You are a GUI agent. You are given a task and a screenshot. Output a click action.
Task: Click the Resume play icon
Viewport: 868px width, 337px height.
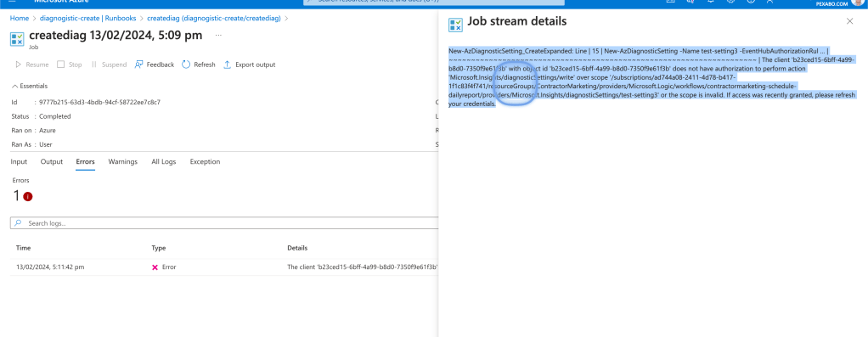pyautogui.click(x=19, y=65)
